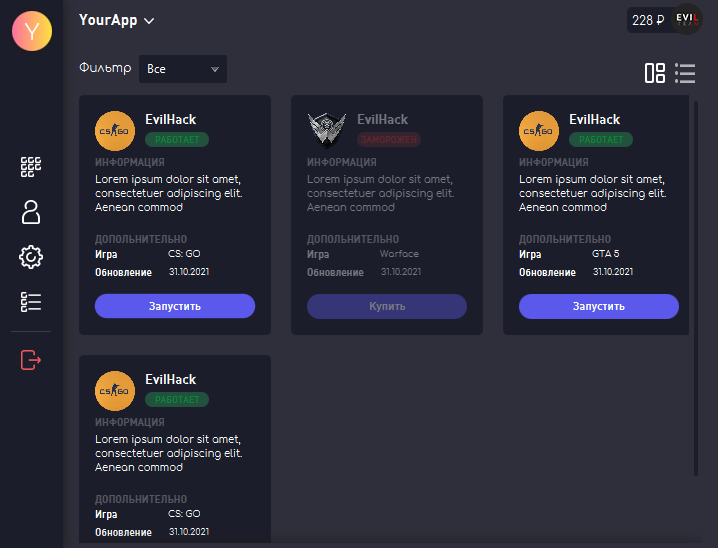This screenshot has width=718, height=548.
Task: Click the Фильтр label
Action: coord(105,68)
